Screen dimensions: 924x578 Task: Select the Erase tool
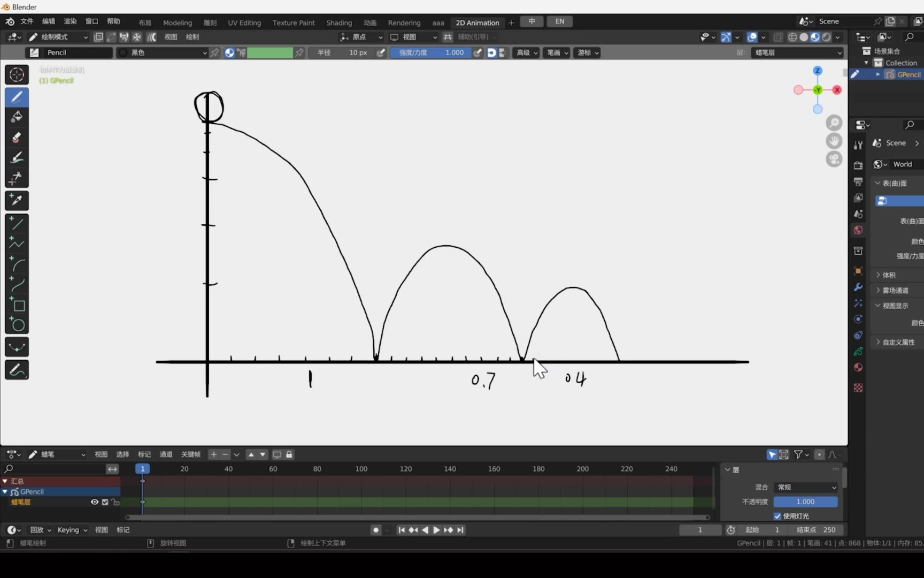(x=17, y=138)
